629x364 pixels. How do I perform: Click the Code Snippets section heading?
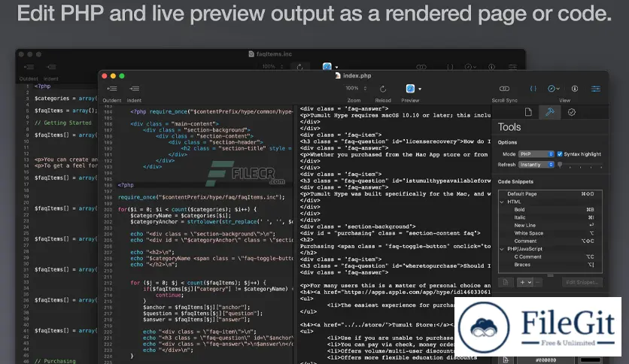515,181
